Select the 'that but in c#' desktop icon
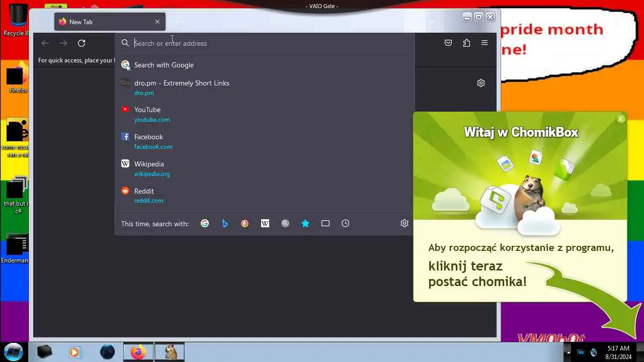 coord(16,195)
